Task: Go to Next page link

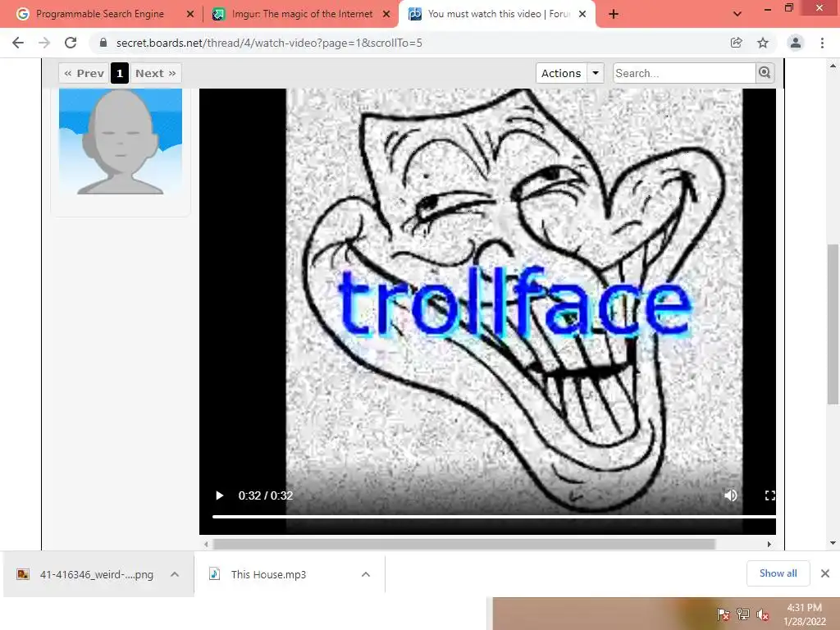Action: click(155, 73)
